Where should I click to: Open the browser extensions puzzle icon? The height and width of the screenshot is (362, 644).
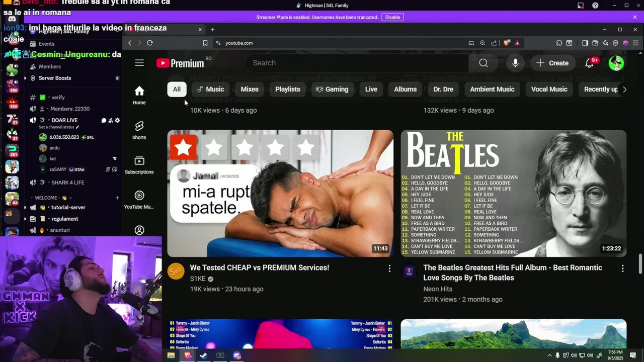(559, 43)
